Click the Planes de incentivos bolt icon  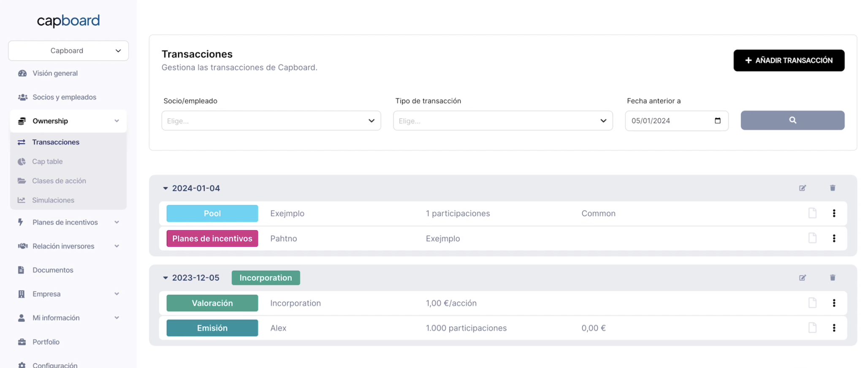(21, 222)
